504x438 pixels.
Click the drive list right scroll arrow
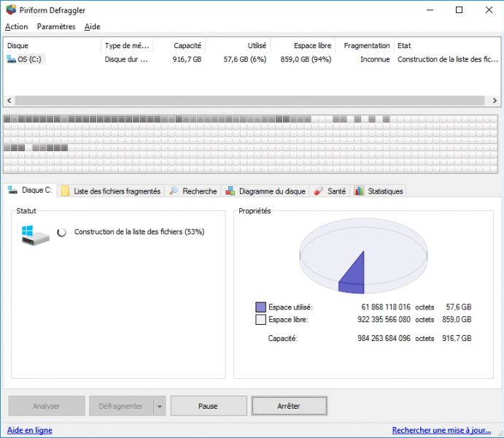point(495,100)
